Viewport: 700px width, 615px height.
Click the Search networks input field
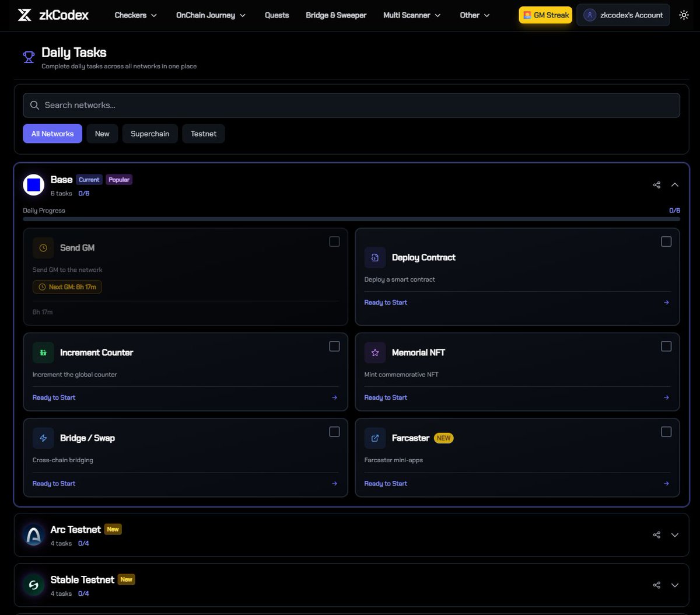click(352, 105)
